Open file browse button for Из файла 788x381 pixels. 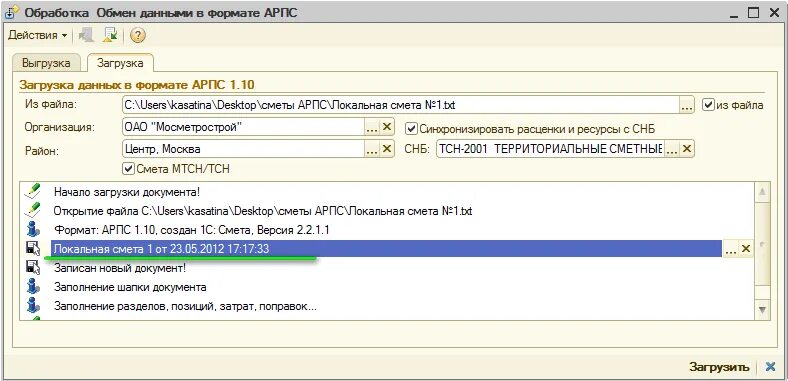click(x=686, y=106)
